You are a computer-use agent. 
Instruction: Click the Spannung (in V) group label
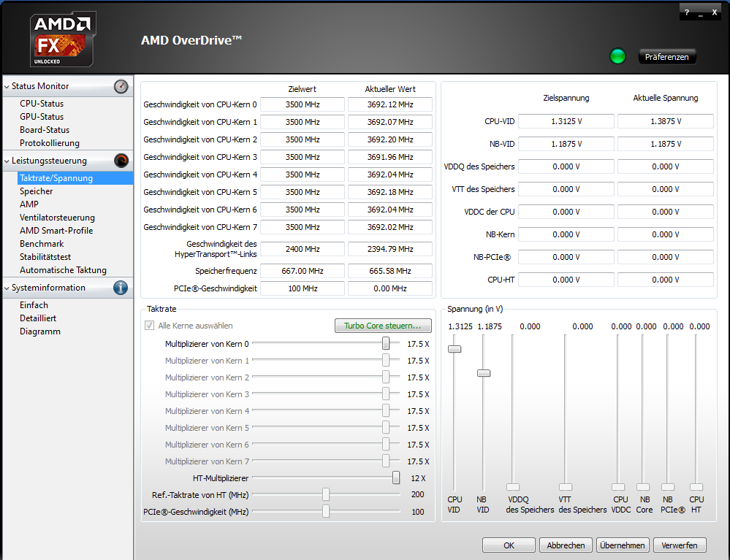click(x=475, y=309)
